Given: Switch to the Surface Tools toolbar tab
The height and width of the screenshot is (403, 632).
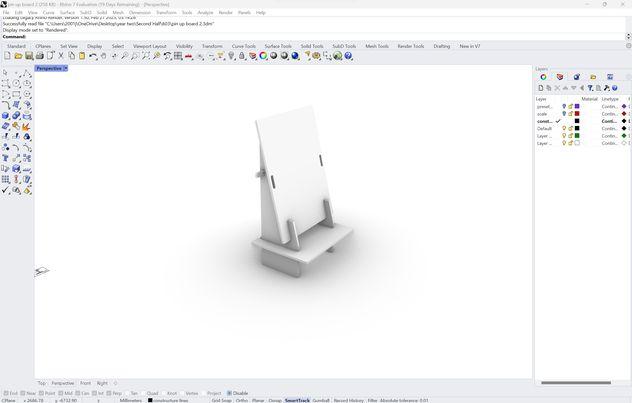Looking at the screenshot, I should pos(278,46).
